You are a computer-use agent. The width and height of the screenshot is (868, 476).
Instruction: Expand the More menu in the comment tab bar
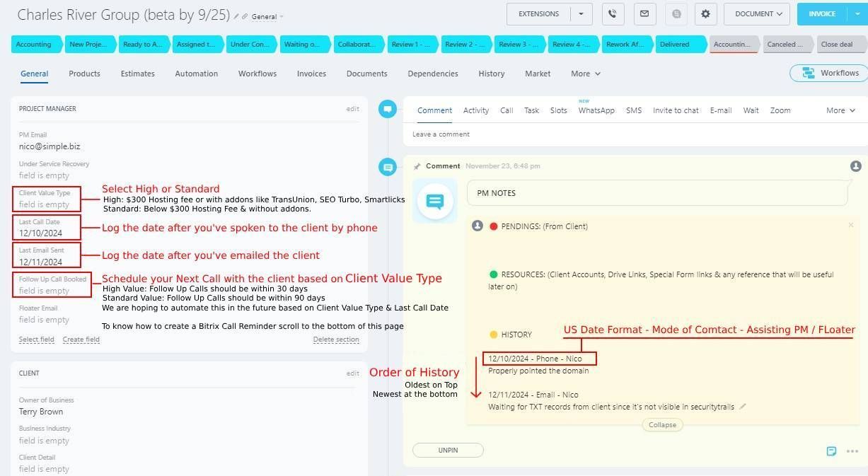(840, 110)
